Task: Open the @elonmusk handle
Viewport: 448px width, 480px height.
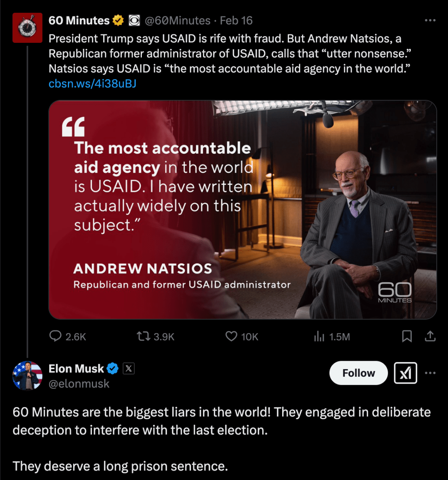Action: point(79,384)
